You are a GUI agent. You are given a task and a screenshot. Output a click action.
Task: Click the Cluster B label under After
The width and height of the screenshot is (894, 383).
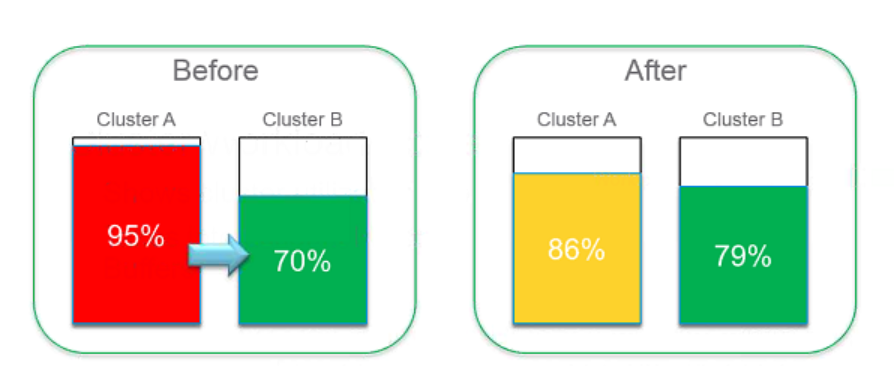(743, 120)
